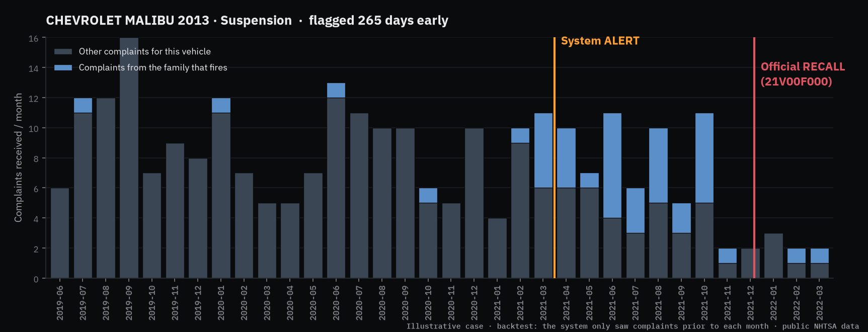Click the blue segment of the 2021-08 bar
Viewport: 868px width, 332px height.
tap(658, 165)
